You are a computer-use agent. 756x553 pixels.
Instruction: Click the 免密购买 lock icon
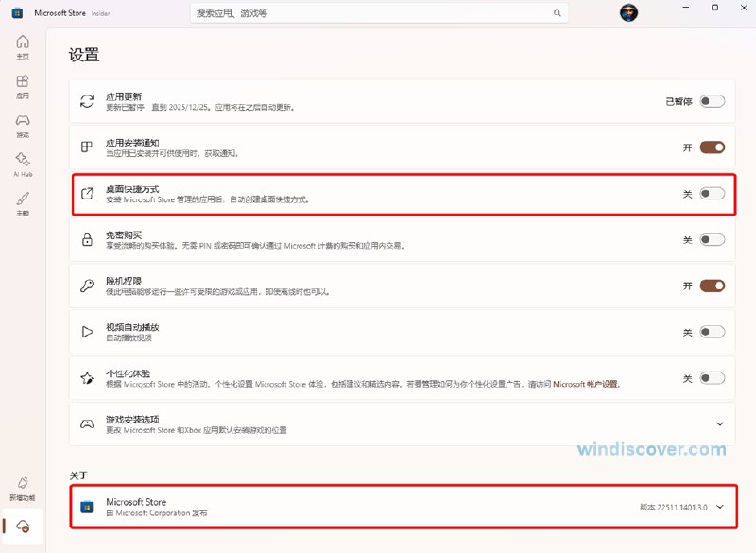[x=87, y=239]
